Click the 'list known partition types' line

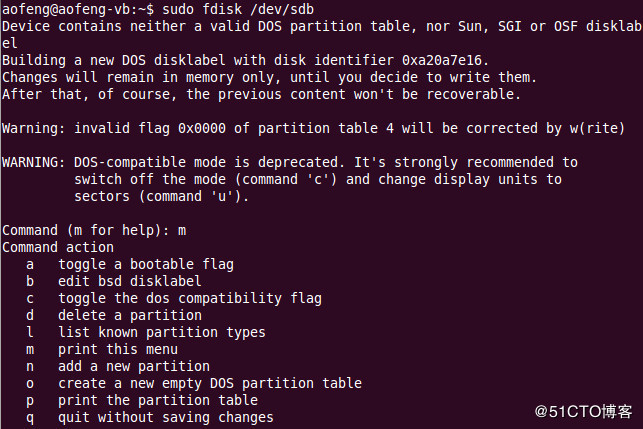tap(161, 332)
